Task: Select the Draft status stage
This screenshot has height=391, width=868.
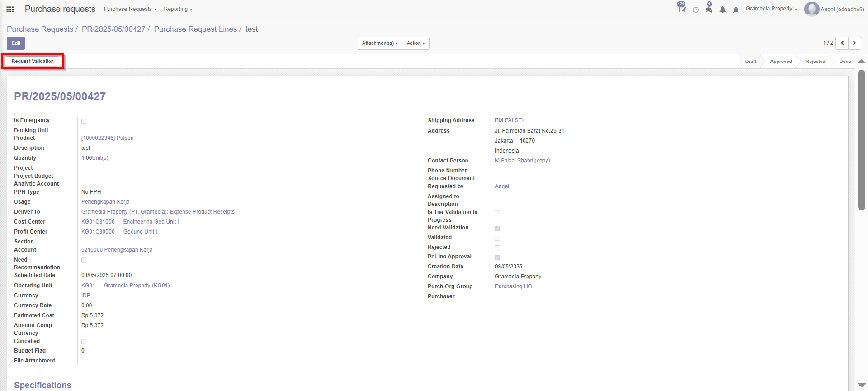Action: (x=750, y=62)
